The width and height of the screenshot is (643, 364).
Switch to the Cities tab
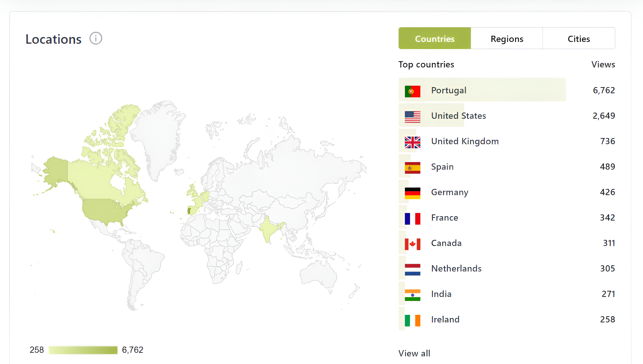pyautogui.click(x=578, y=39)
